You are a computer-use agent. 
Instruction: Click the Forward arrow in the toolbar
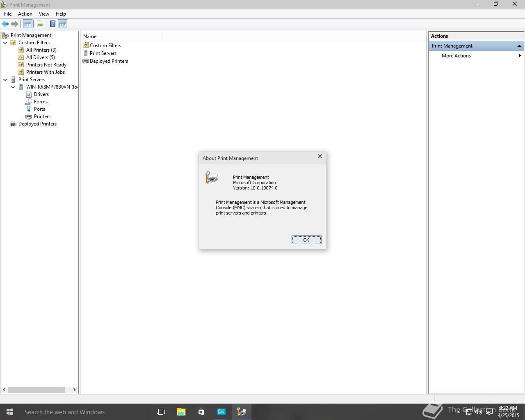[15, 24]
